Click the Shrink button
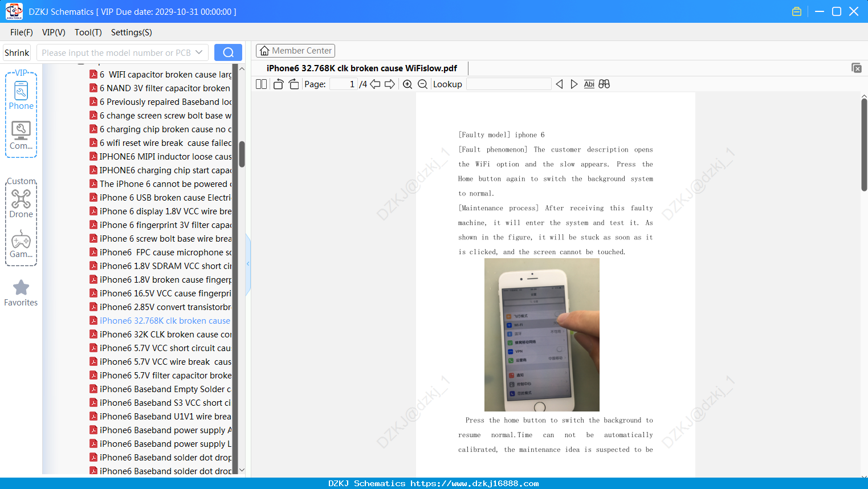 (17, 52)
